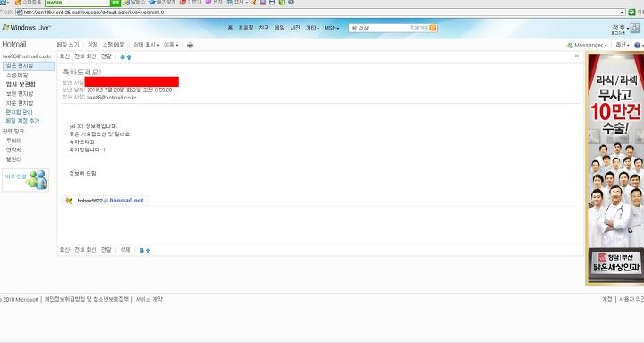Click the NAVER toolbar search field
This screenshot has height=343, width=644.
[x=77, y=3]
